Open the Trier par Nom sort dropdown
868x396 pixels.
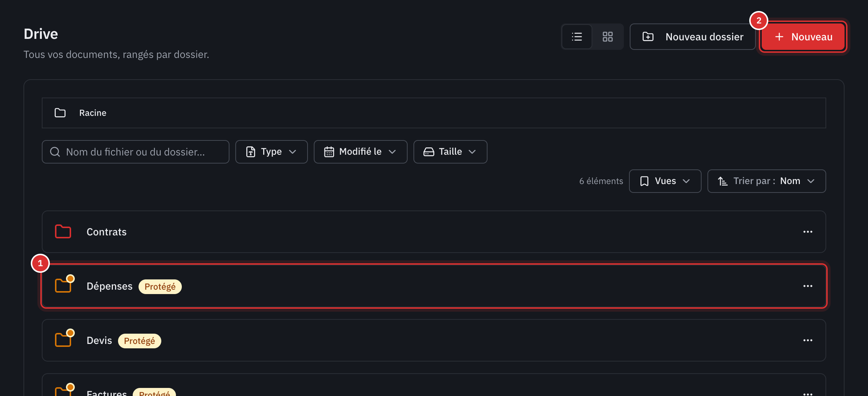766,181
